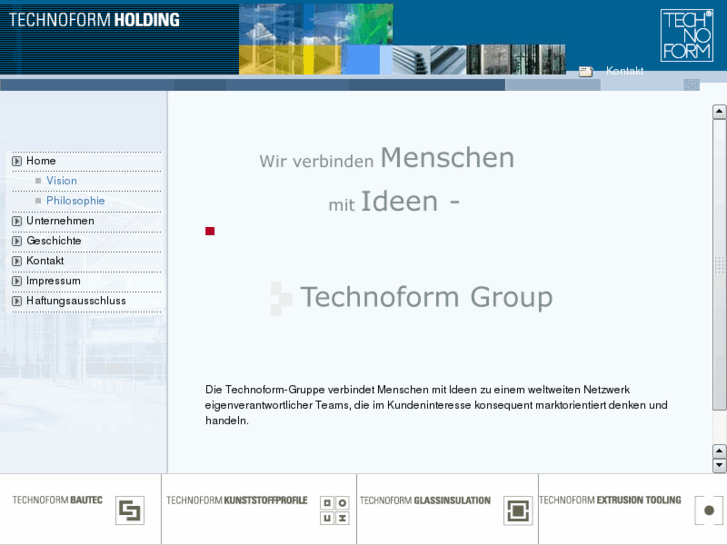Click the Technoform Extrusion Tooling logo icon
The width and height of the screenshot is (727, 545).
(708, 510)
